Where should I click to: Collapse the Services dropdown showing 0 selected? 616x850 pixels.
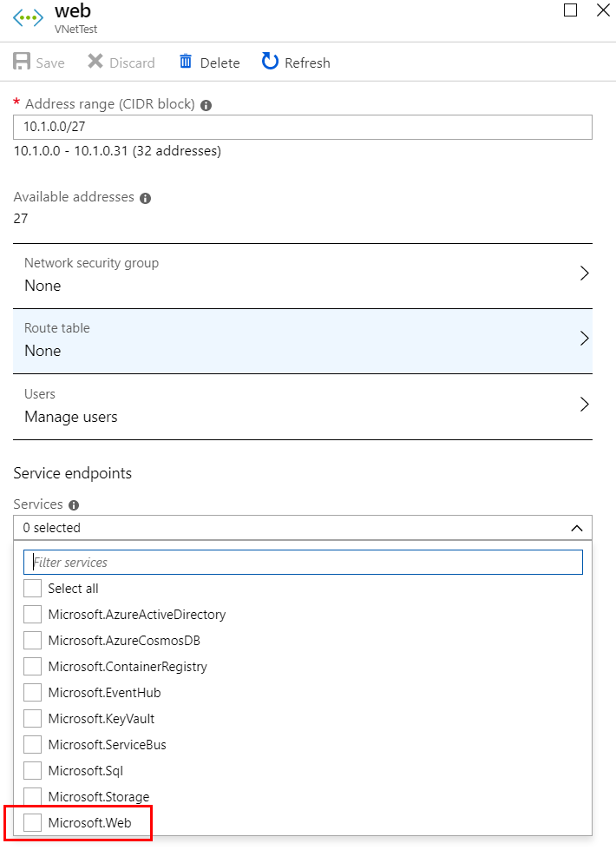(576, 528)
